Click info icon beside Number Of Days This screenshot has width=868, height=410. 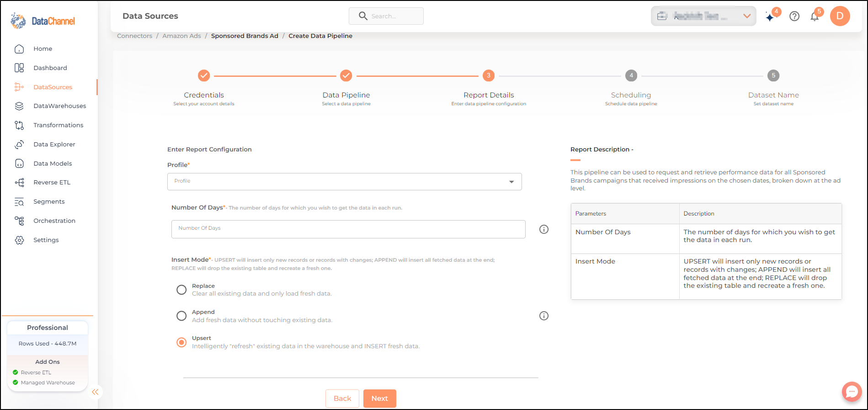tap(544, 229)
